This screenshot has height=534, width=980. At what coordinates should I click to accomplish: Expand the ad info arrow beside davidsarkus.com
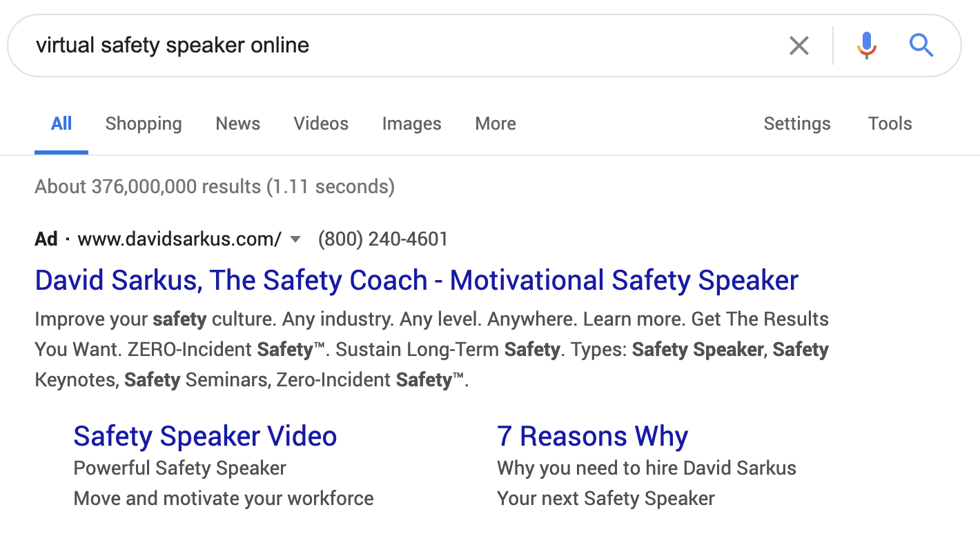coord(295,239)
